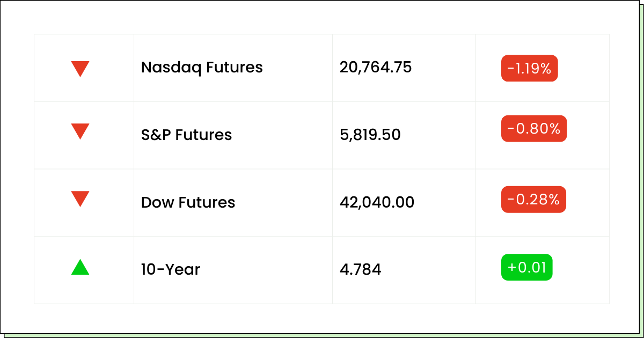Select the 10-Year row's change cell
The height and width of the screenshot is (338, 644).
(542, 270)
